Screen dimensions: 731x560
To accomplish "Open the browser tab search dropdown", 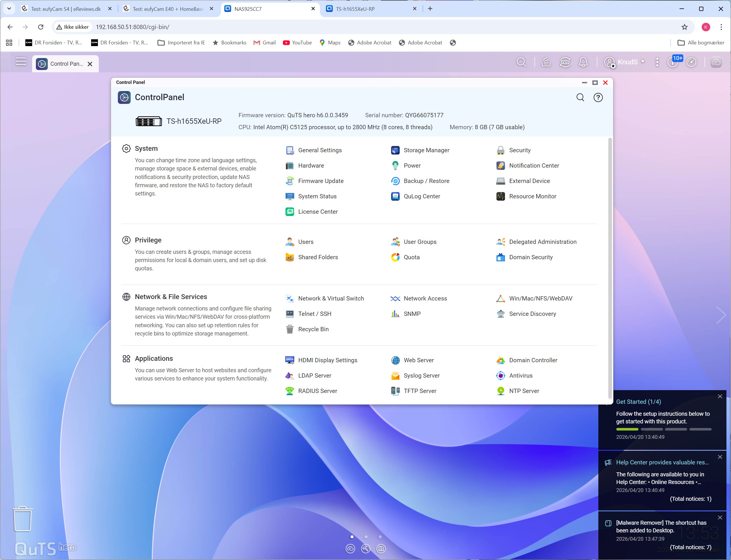I will pos(9,9).
